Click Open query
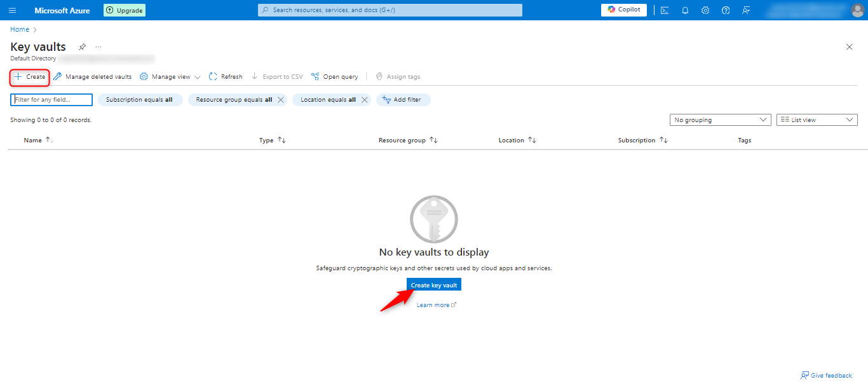868x391 pixels. point(335,77)
